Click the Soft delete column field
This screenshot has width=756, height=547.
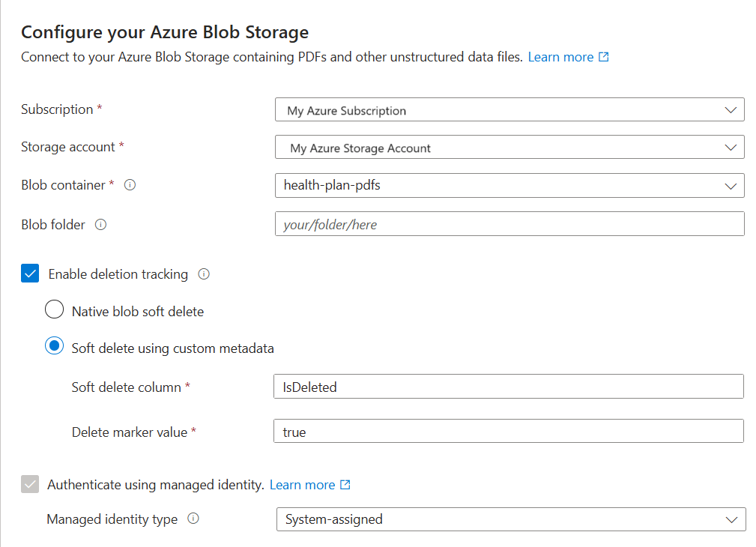(x=509, y=387)
